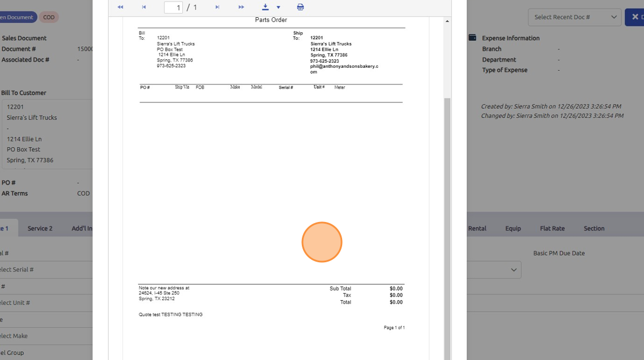Select the Flat Rate tab
This screenshot has width=644, height=360.
552,228
